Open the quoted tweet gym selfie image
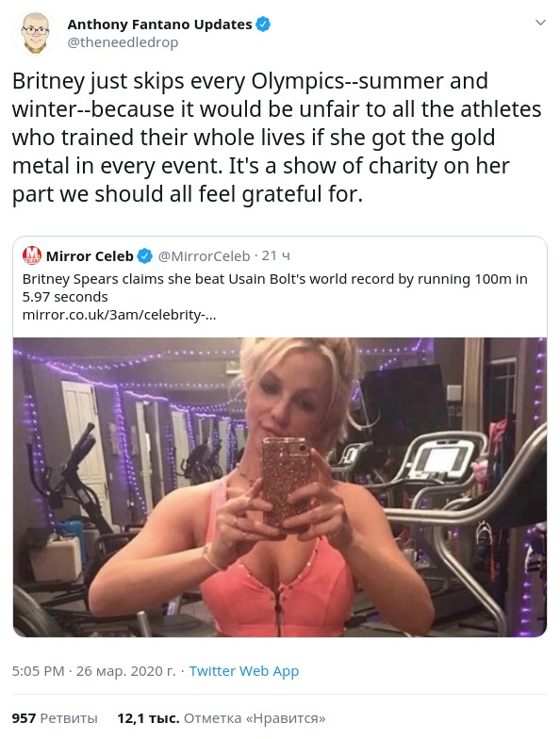Viewport: 560px width, 739px height. [280, 486]
